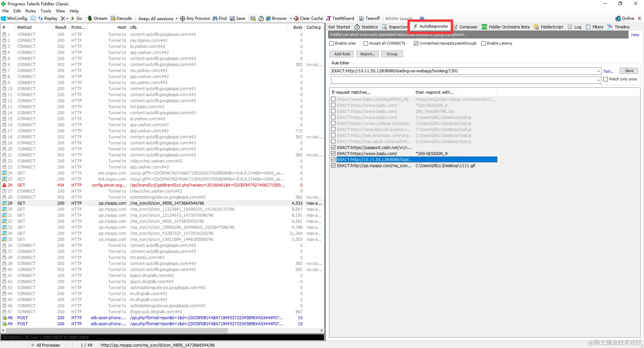Click the horizontal scrollbar right arrow

click(322, 330)
